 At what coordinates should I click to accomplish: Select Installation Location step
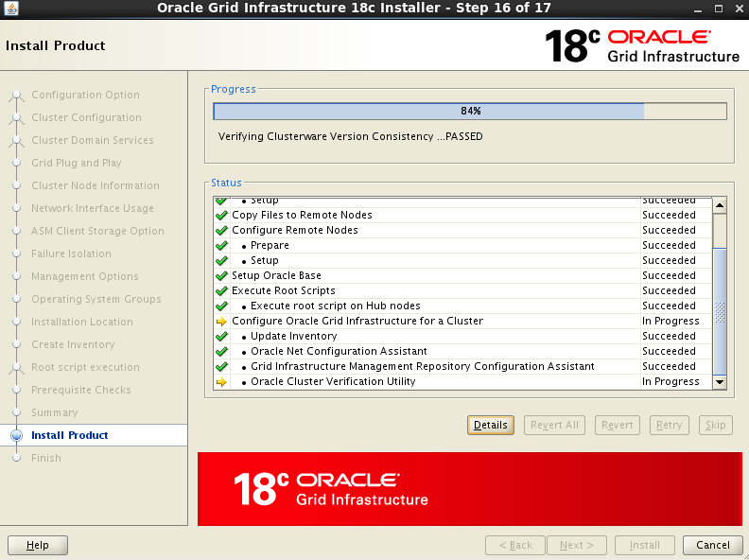tap(82, 322)
